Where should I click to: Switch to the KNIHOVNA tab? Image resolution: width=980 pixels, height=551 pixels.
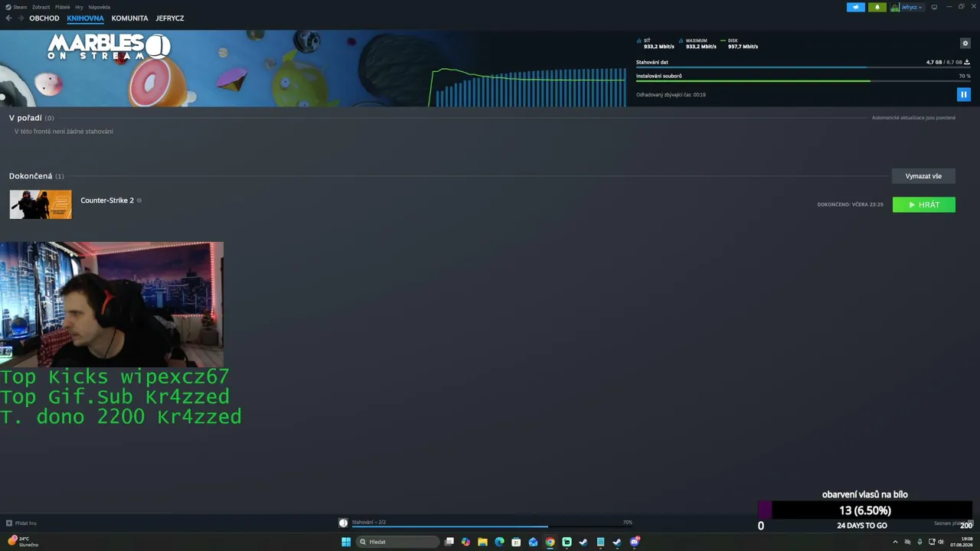85,18
